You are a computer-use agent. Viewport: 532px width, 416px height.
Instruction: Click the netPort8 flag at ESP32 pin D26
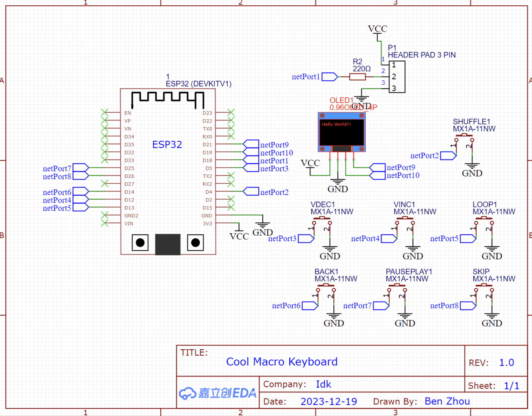81,176
